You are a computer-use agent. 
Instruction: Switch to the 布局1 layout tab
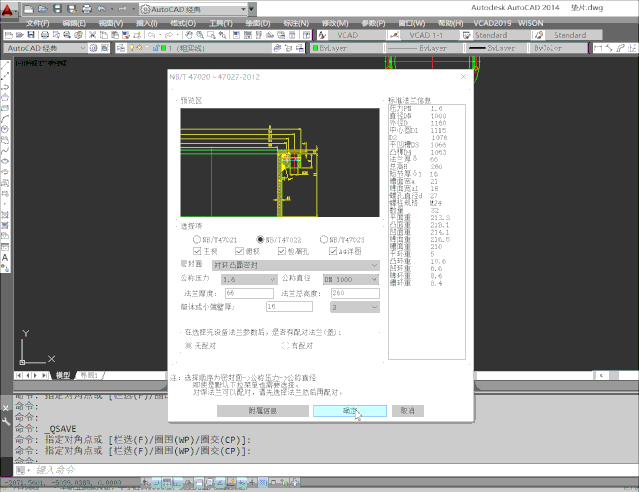click(88, 375)
